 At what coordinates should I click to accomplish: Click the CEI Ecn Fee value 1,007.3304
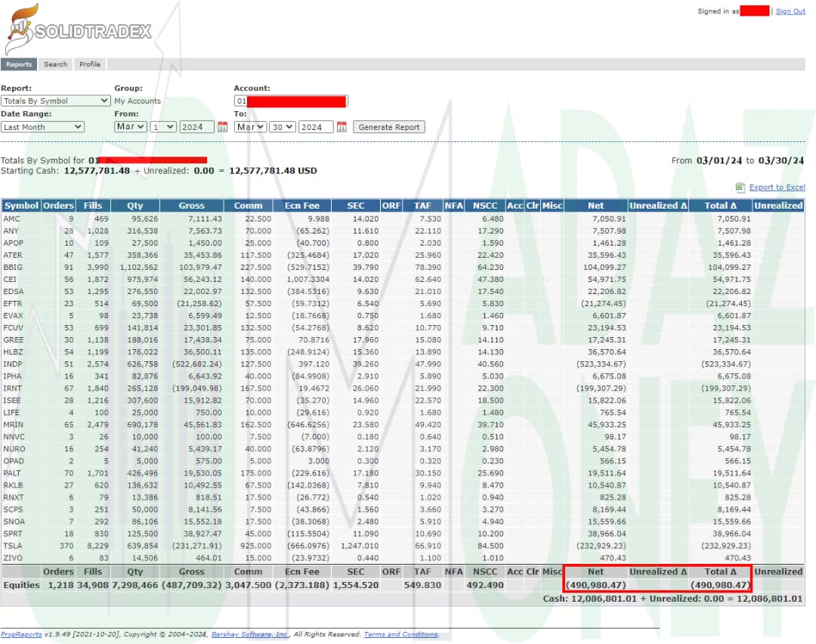click(x=308, y=280)
